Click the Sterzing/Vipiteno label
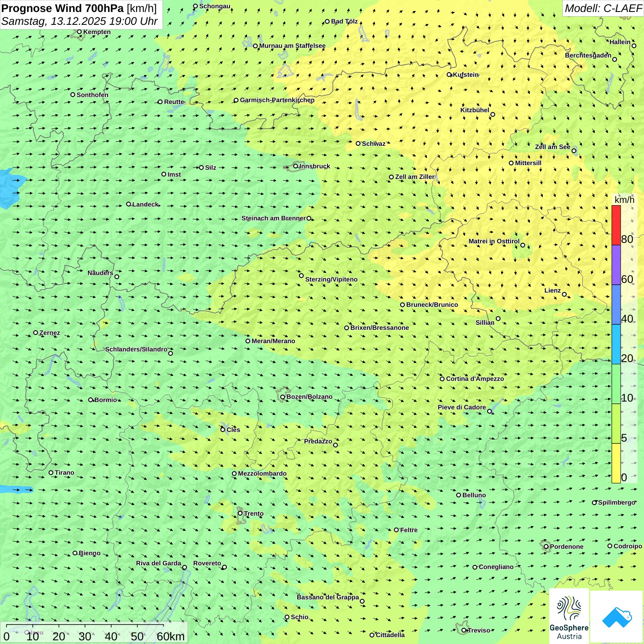644x644 pixels. 331,279
